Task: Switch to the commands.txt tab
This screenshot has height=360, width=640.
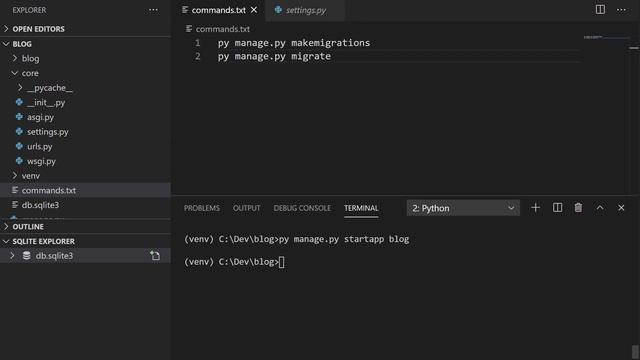Action: (x=219, y=10)
